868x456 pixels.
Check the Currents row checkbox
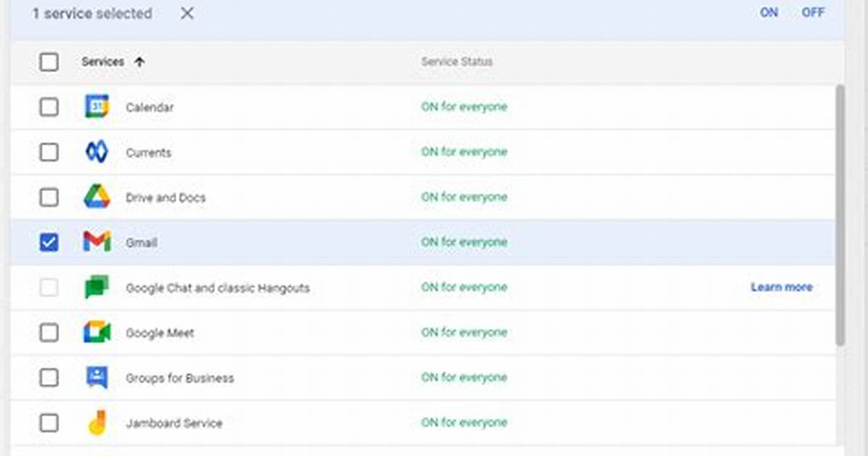point(49,152)
